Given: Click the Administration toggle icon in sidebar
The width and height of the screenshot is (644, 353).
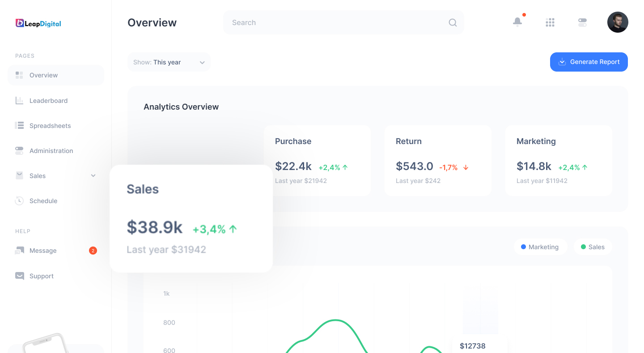Looking at the screenshot, I should coord(19,150).
